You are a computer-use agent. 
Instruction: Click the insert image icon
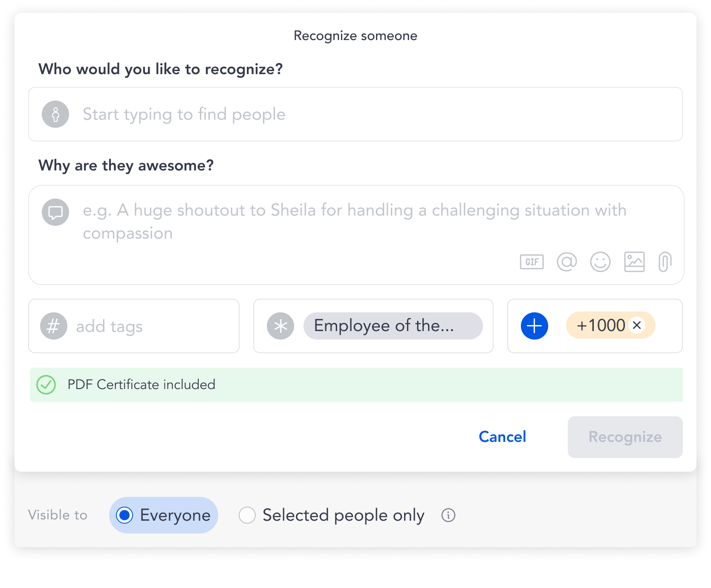pyautogui.click(x=634, y=262)
